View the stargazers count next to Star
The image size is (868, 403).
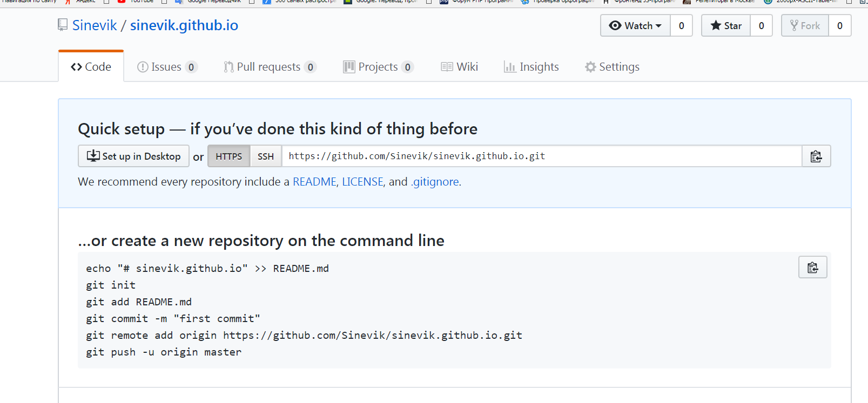(x=762, y=25)
